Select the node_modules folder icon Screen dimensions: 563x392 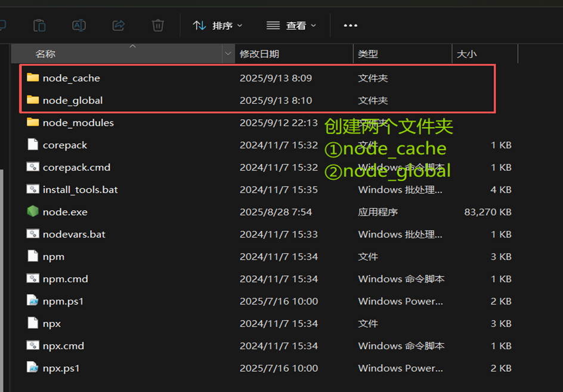click(33, 122)
